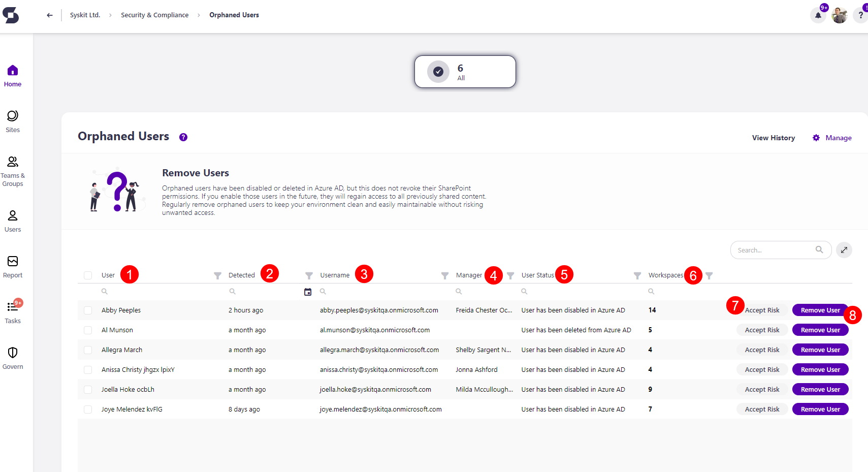Open the user profile avatar
The image size is (868, 472).
tap(839, 15)
